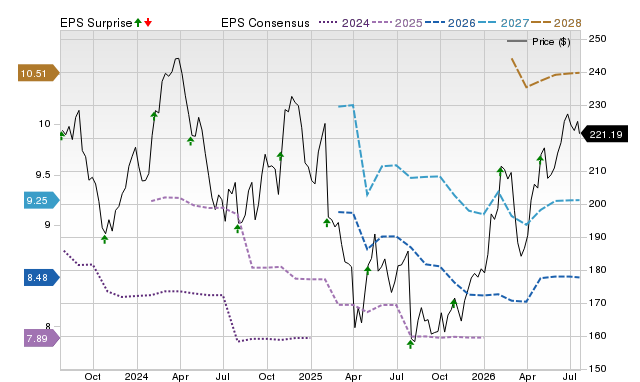
Task: Click the green surprise arrow near November 2025
Action: 454,303
